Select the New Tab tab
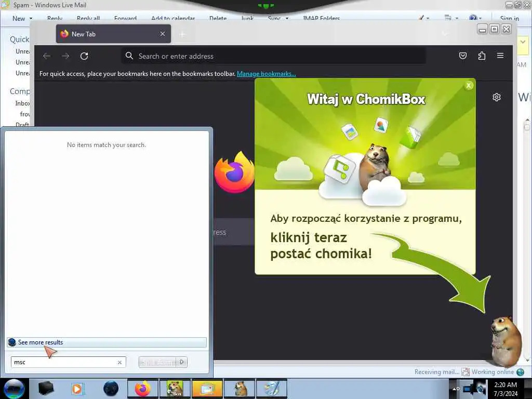The height and width of the screenshot is (399, 532). pos(113,34)
